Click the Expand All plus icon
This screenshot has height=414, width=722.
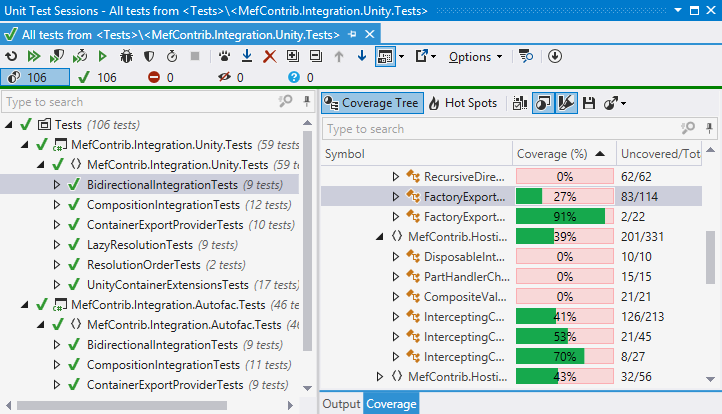(292, 56)
